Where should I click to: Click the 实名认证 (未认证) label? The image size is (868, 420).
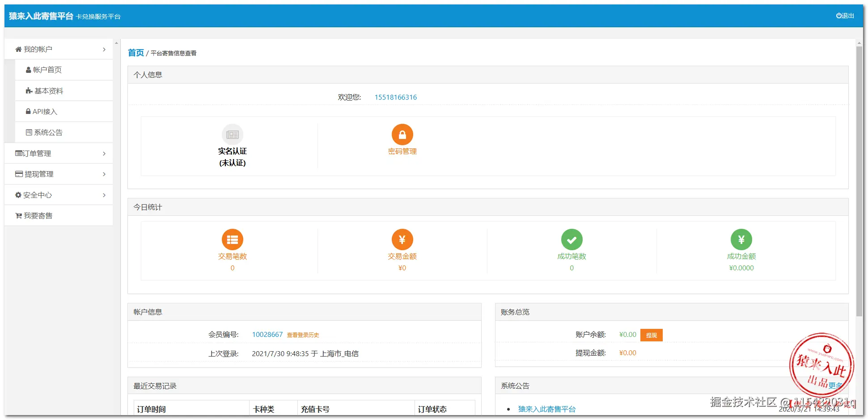coord(233,157)
